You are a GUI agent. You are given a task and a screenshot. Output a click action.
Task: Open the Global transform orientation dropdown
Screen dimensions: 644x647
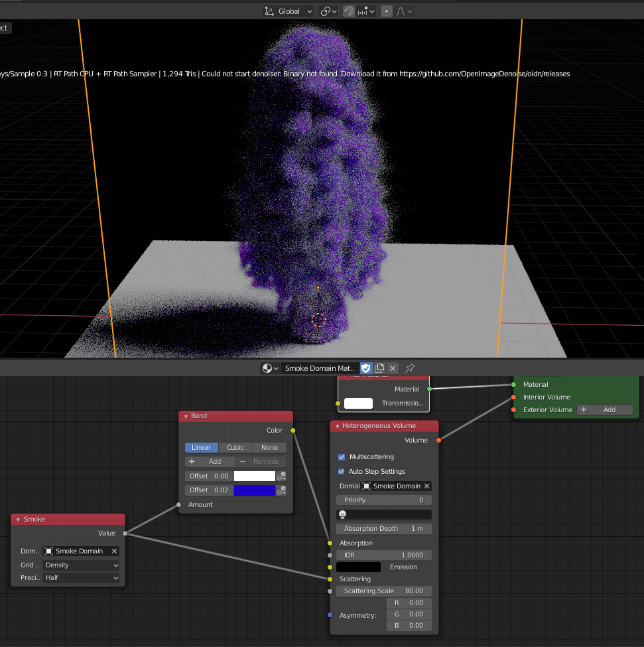(x=289, y=11)
